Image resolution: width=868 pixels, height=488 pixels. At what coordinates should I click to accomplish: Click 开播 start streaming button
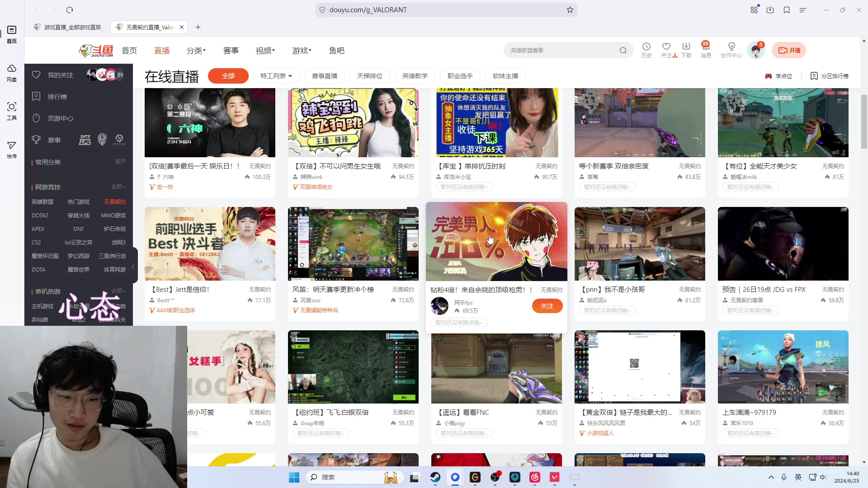pos(789,50)
